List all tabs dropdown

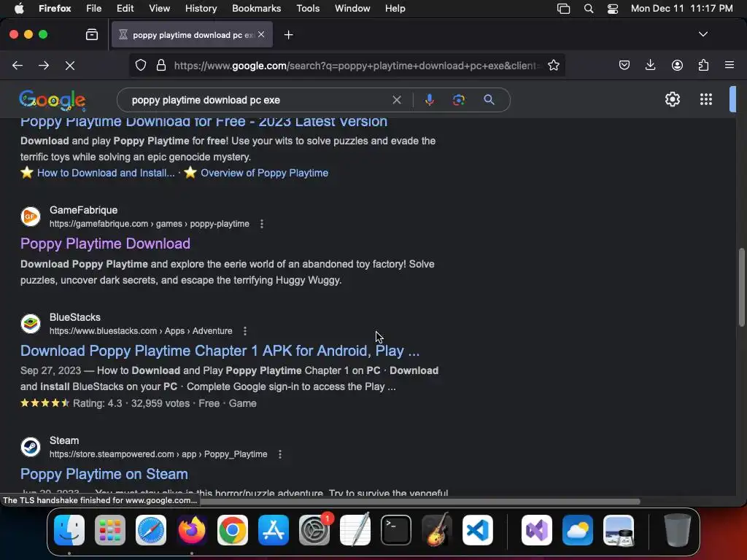tap(703, 34)
